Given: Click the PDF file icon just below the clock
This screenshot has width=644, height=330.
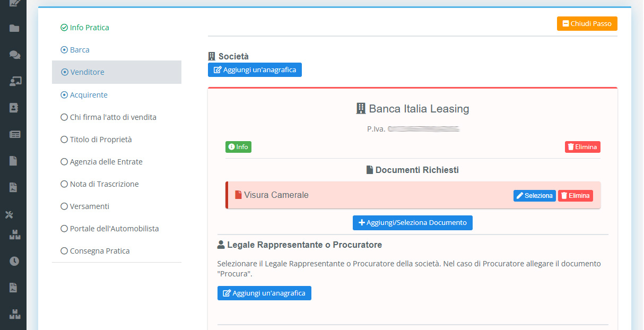Looking at the screenshot, I should coord(14,288).
